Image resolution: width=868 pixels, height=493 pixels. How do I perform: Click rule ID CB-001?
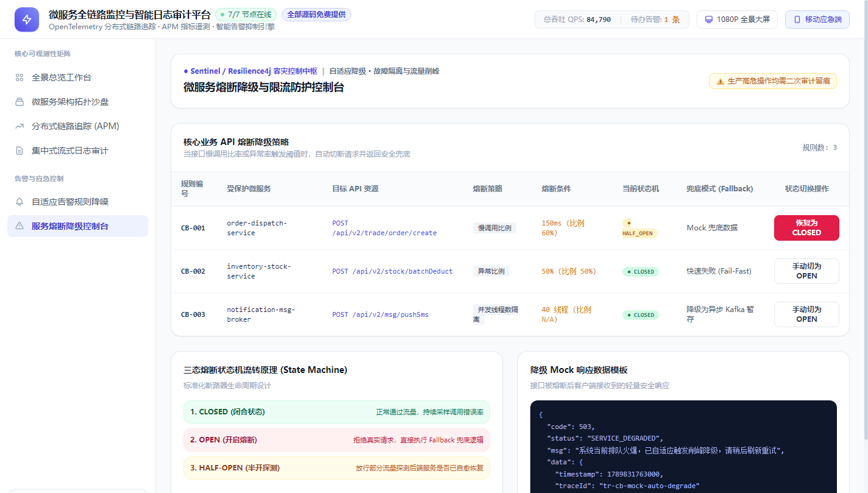193,228
